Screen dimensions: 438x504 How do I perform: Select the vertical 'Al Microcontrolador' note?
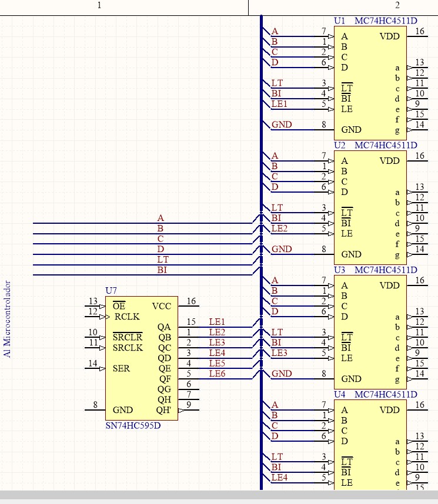tap(7, 319)
